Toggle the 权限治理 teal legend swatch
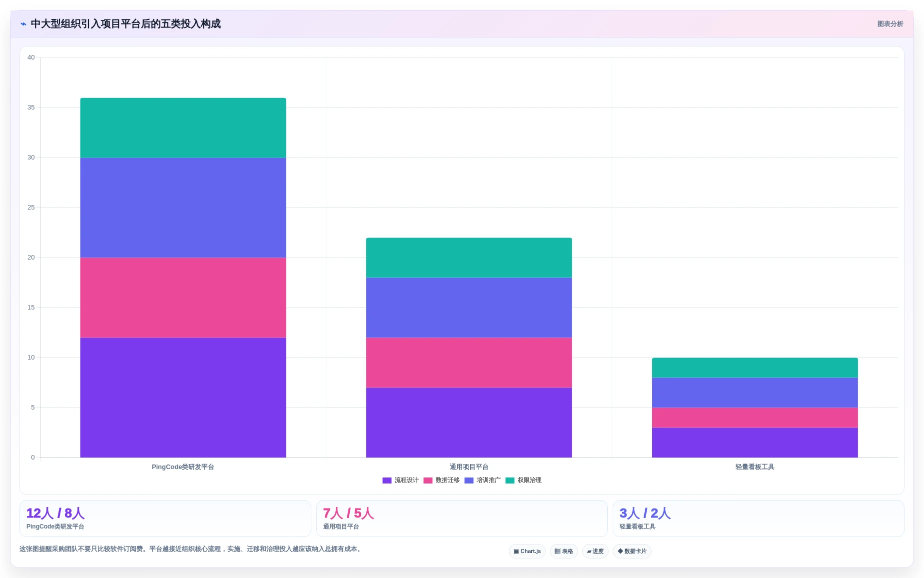The width and height of the screenshot is (924, 578). pos(510,480)
